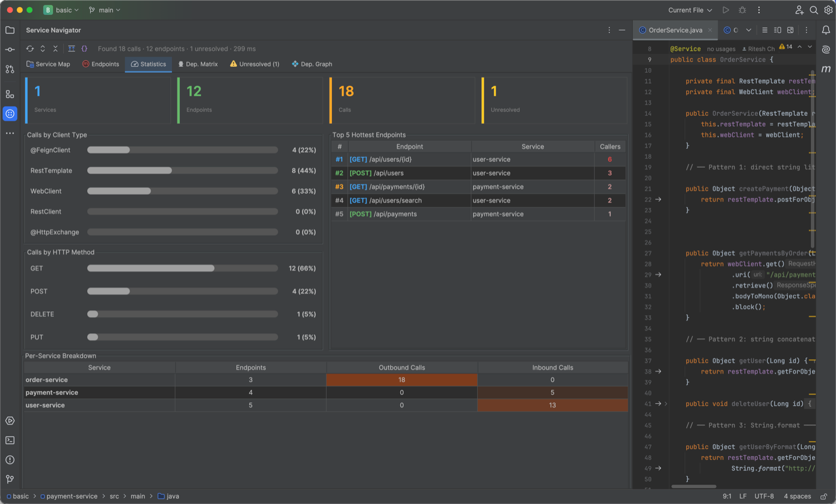
Task: Open the Pull Requests tool window
Action: pyautogui.click(x=10, y=69)
